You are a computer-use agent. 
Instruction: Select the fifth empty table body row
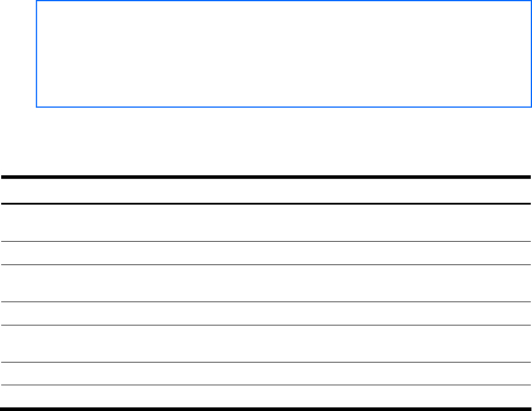[x=266, y=343]
